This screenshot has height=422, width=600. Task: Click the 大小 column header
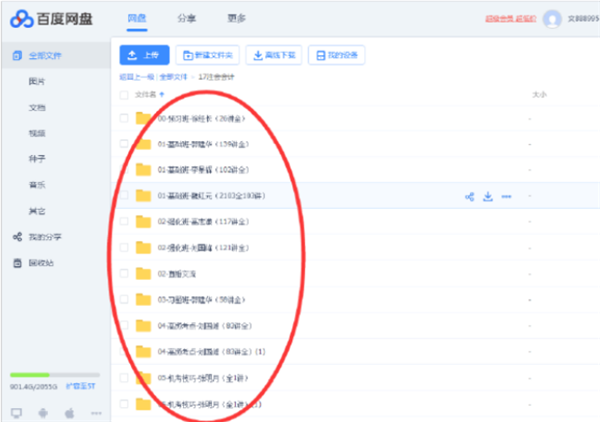point(540,95)
